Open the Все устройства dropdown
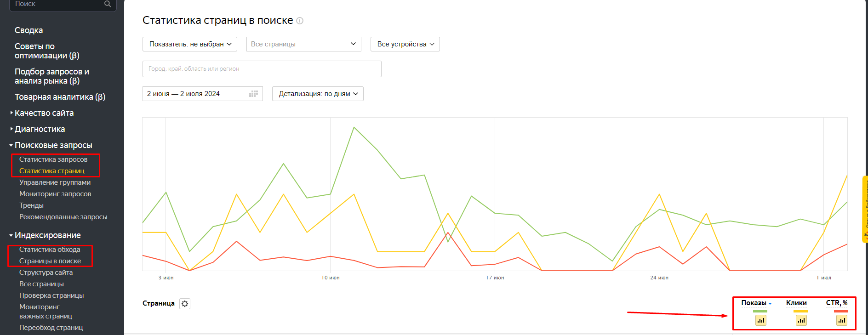 click(405, 44)
